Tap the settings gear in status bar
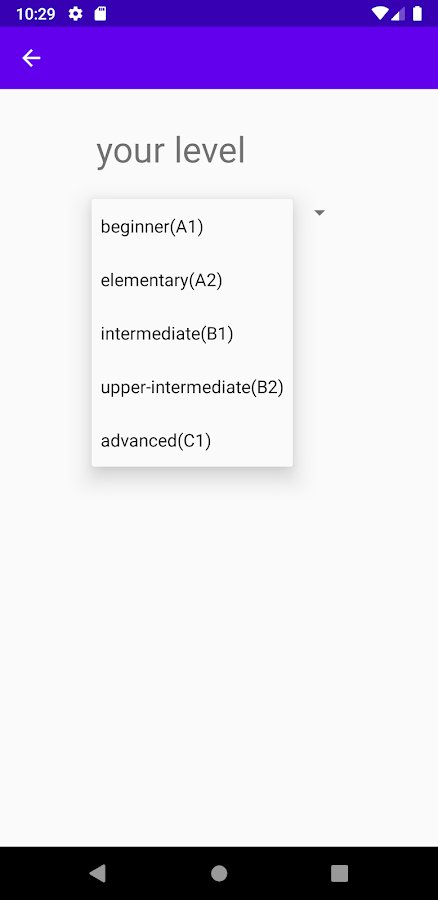Viewport: 438px width, 900px height. (75, 14)
